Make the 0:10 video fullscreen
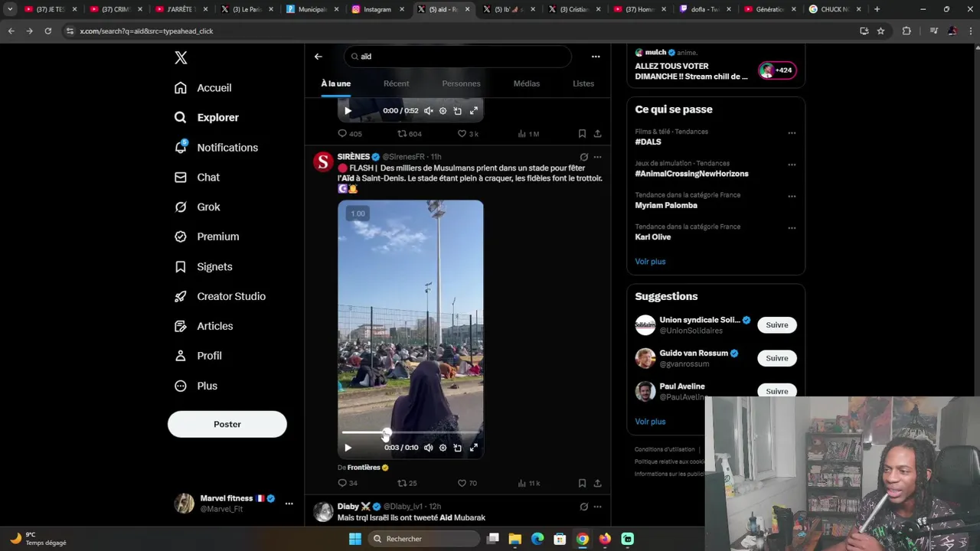 [x=474, y=448]
